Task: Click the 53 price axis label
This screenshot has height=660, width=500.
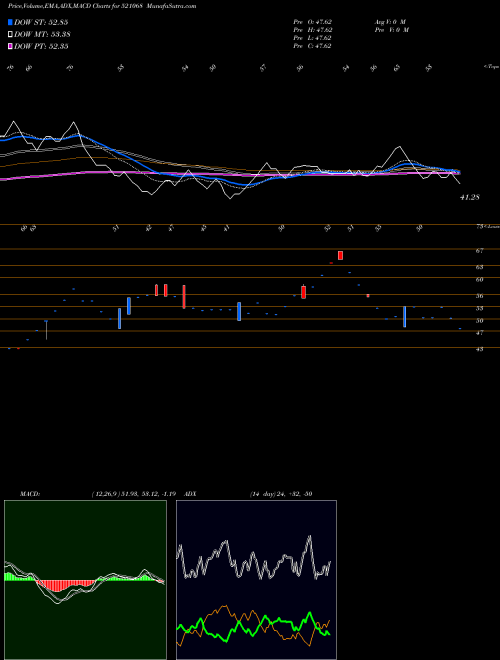Action: 479,309
